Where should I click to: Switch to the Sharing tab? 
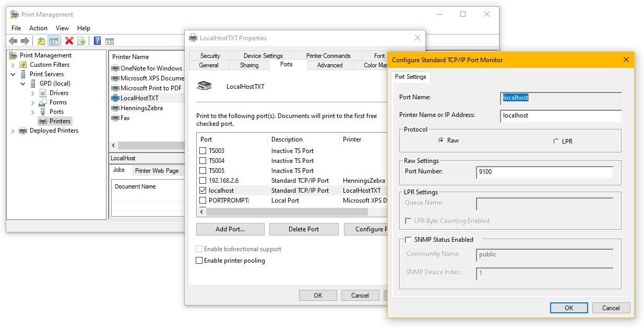pos(249,65)
